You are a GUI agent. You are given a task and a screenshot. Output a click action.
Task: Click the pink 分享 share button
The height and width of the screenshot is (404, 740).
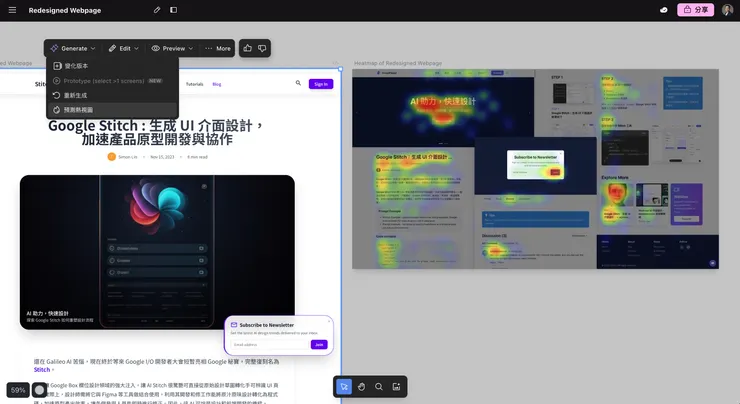[696, 10]
